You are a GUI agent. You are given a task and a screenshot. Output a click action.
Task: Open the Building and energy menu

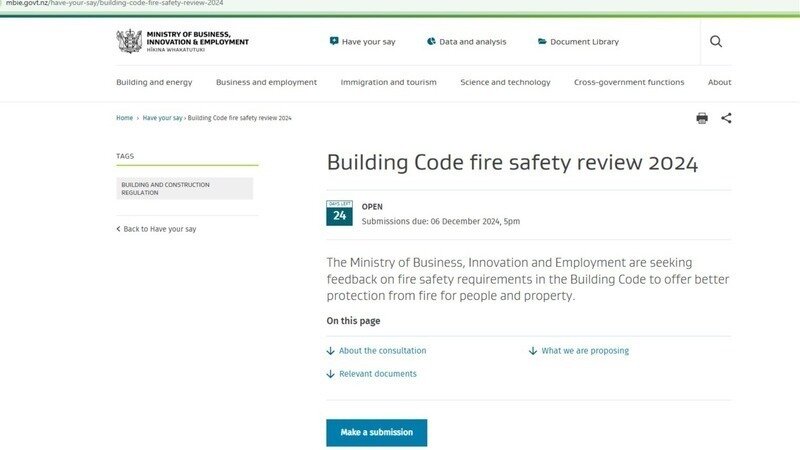pos(154,82)
